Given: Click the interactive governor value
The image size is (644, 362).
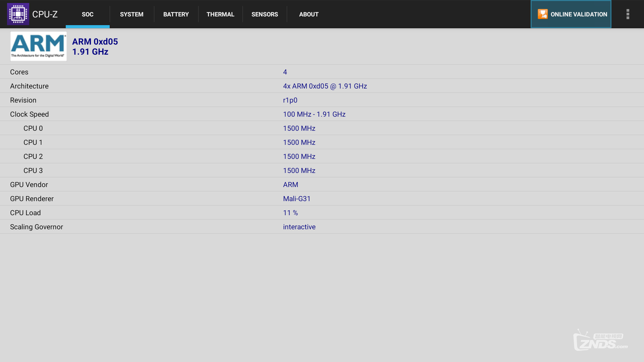Looking at the screenshot, I should click(299, 227).
